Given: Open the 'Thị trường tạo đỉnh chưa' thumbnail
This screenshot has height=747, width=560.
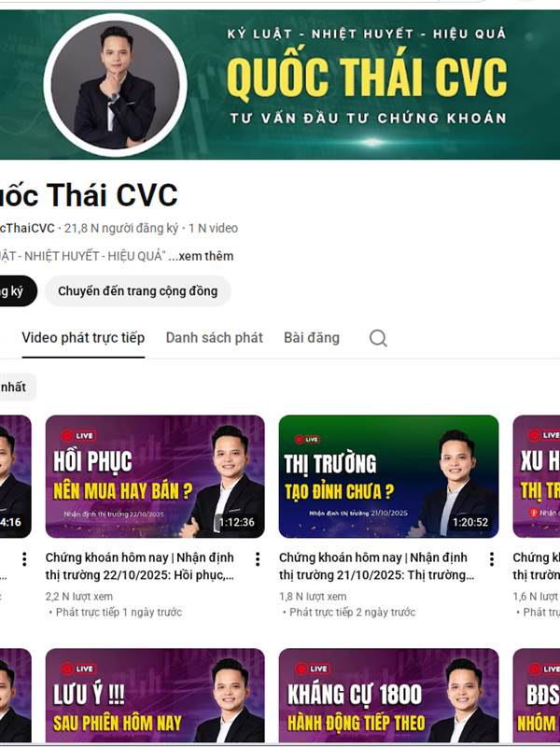Looking at the screenshot, I should 388,476.
